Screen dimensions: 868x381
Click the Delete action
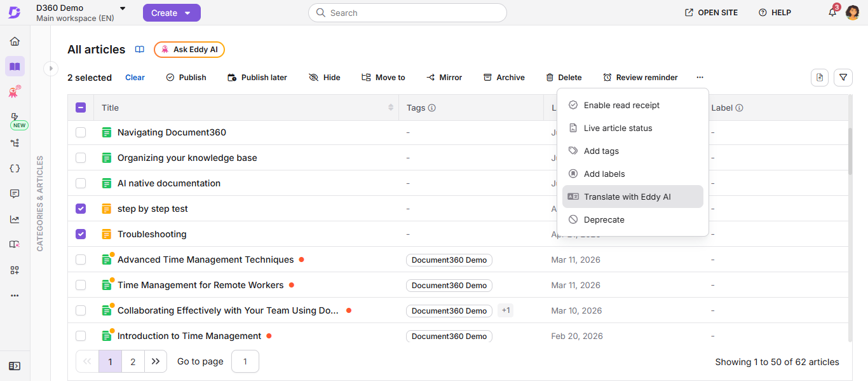[564, 78]
